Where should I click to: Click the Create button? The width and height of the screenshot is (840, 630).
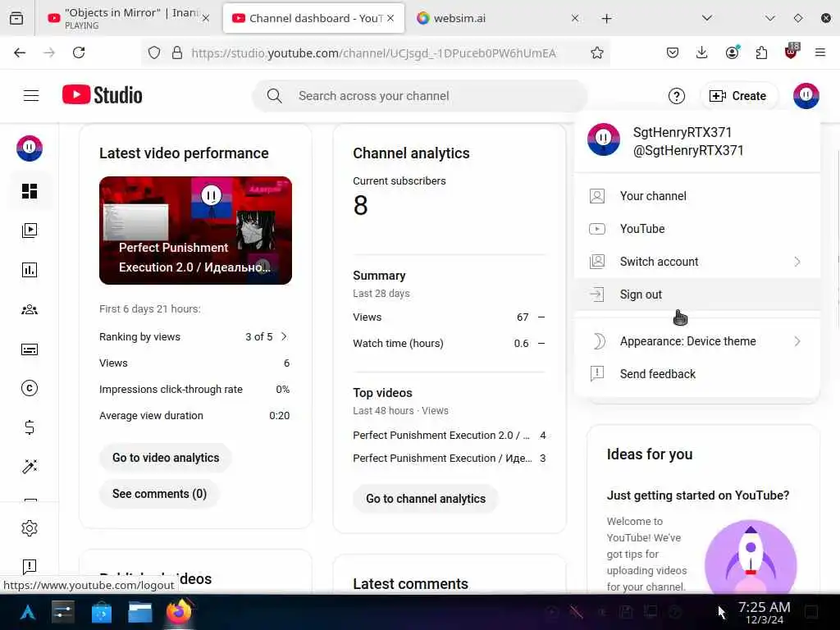pos(738,96)
